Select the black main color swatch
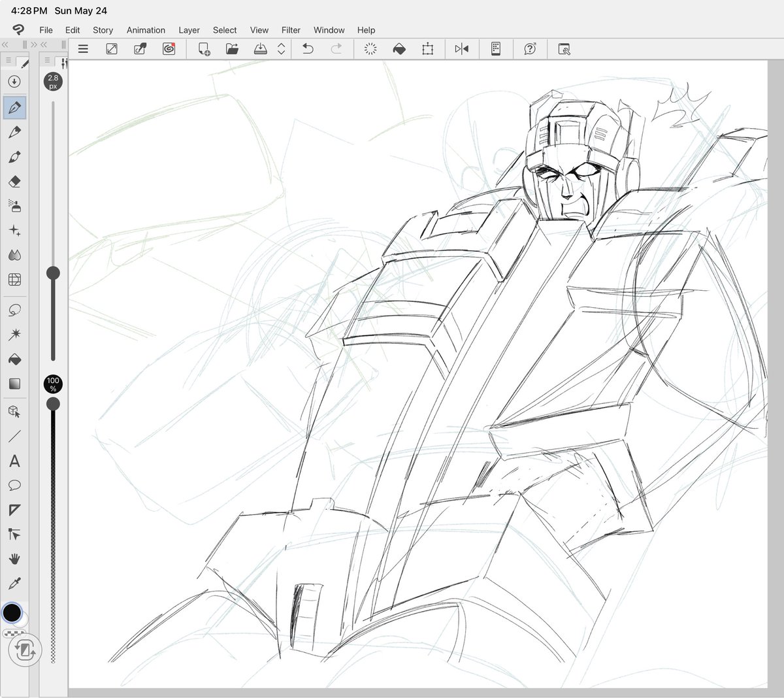Screen dimensions: 784x698 click(x=12, y=612)
